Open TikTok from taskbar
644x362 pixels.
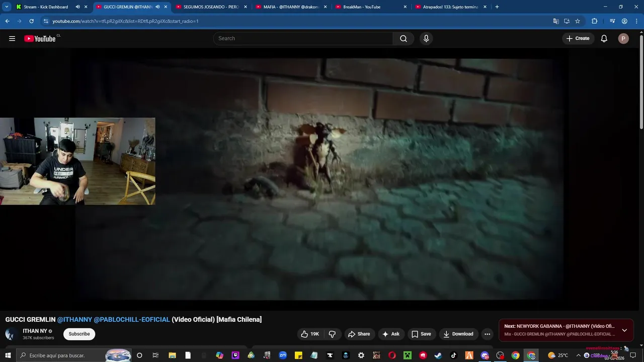click(453, 355)
